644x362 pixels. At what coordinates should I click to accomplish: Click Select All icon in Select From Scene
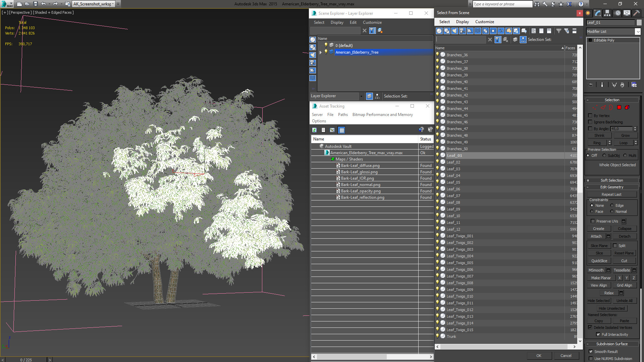tap(534, 31)
